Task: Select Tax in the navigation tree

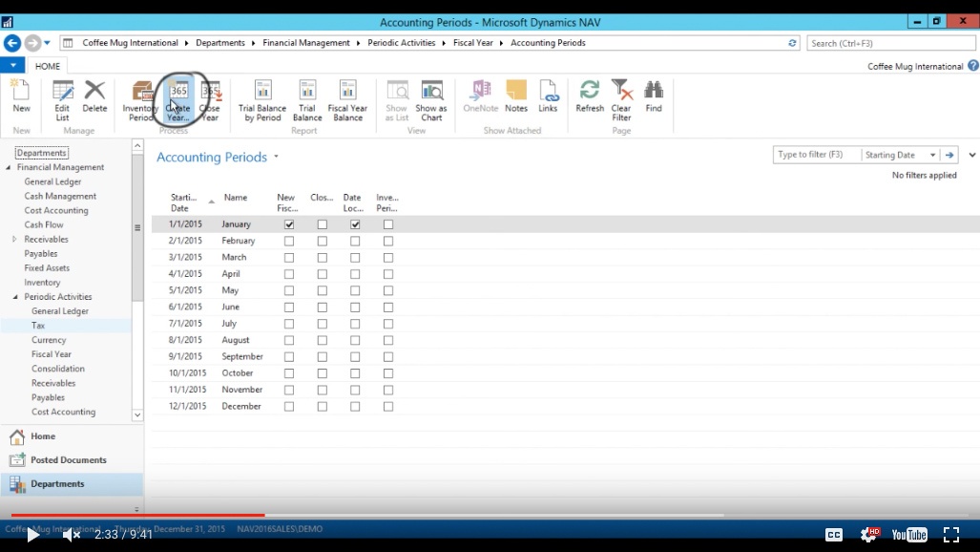Action: (x=38, y=326)
